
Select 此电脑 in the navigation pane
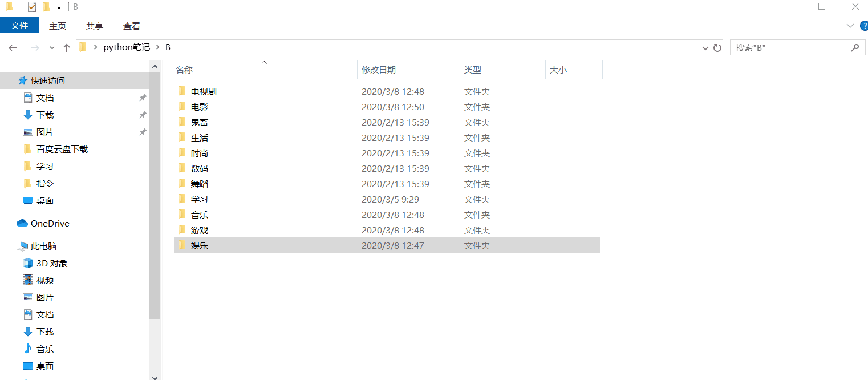pyautogui.click(x=43, y=246)
